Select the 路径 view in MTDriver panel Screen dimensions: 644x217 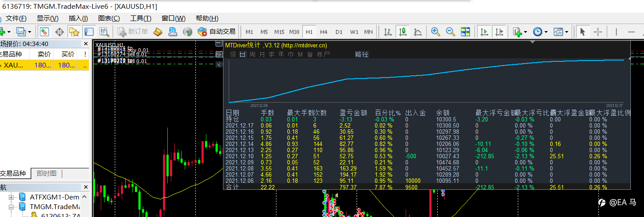362,54
